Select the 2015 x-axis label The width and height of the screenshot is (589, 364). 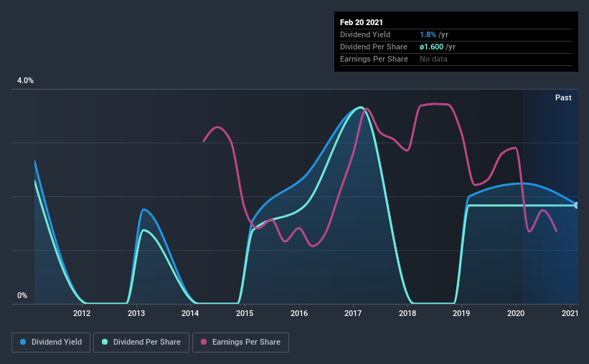pyautogui.click(x=245, y=313)
